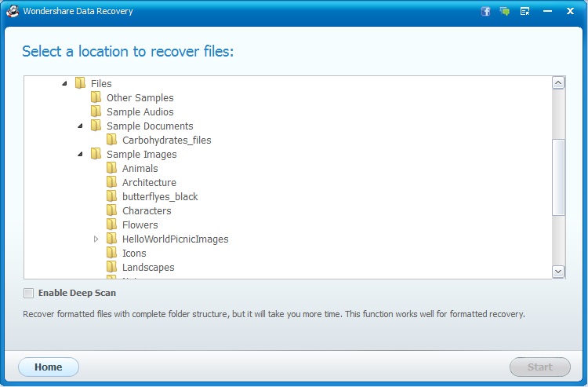The height and width of the screenshot is (387, 588).
Task: Click the Landscapes folder icon
Action: [112, 267]
